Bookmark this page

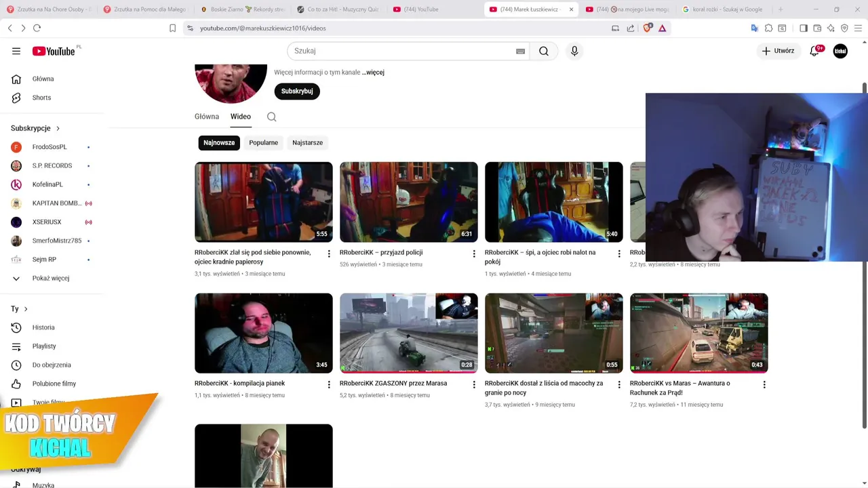click(x=172, y=28)
